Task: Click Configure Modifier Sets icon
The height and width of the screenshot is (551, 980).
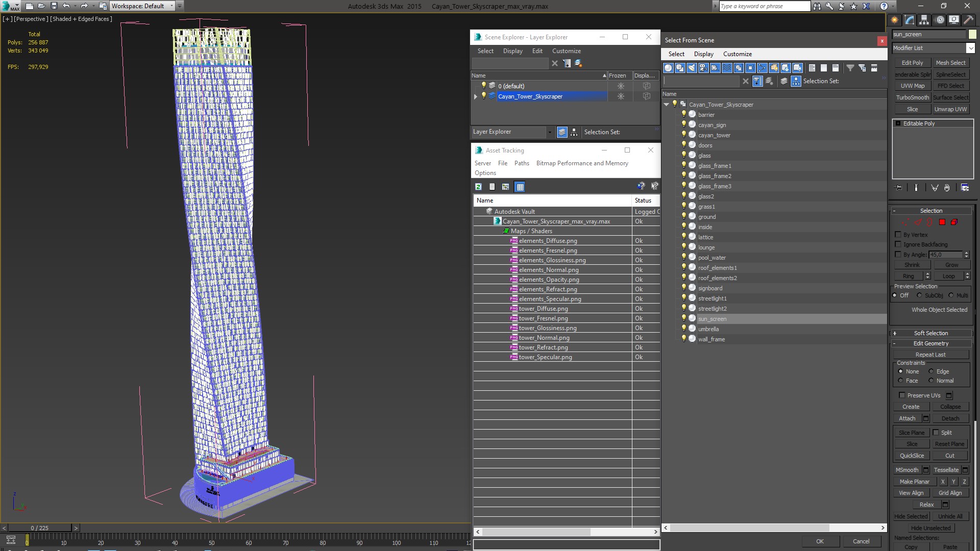Action: click(965, 188)
